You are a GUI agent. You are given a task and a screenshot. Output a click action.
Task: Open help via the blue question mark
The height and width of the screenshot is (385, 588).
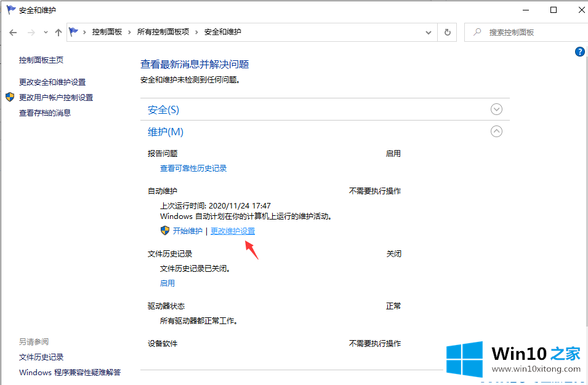click(579, 52)
